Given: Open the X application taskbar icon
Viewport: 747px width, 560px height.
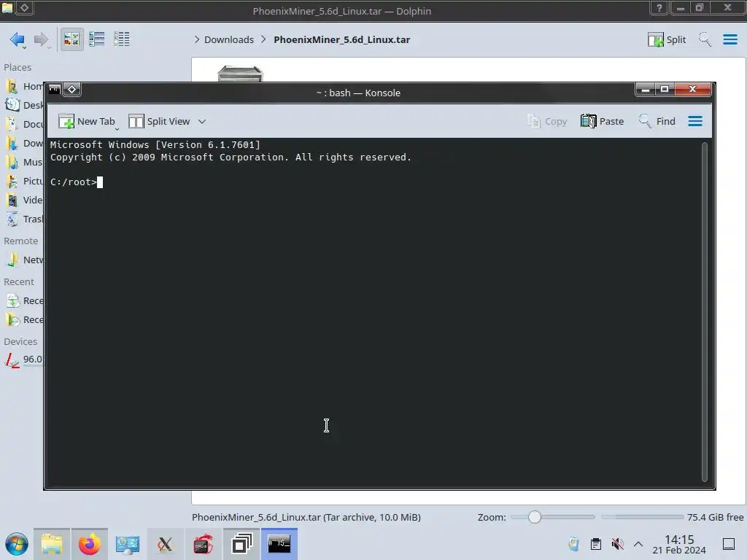Looking at the screenshot, I should click(x=165, y=544).
